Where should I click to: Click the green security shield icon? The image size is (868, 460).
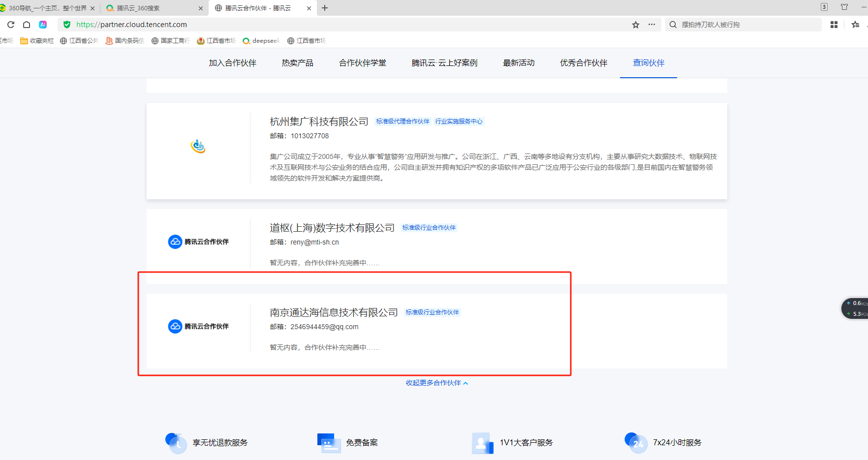click(67, 25)
